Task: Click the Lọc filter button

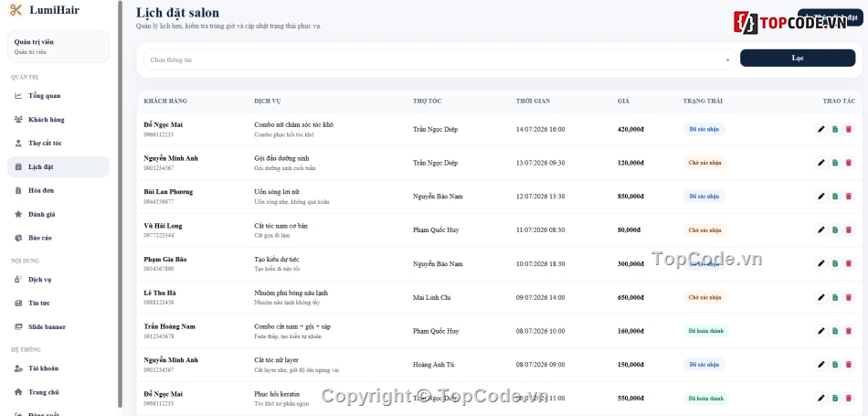Action: coord(798,59)
